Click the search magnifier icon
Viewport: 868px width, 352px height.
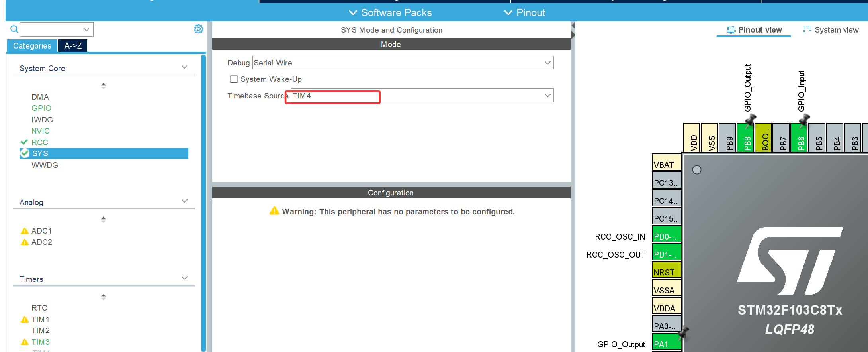coord(14,29)
